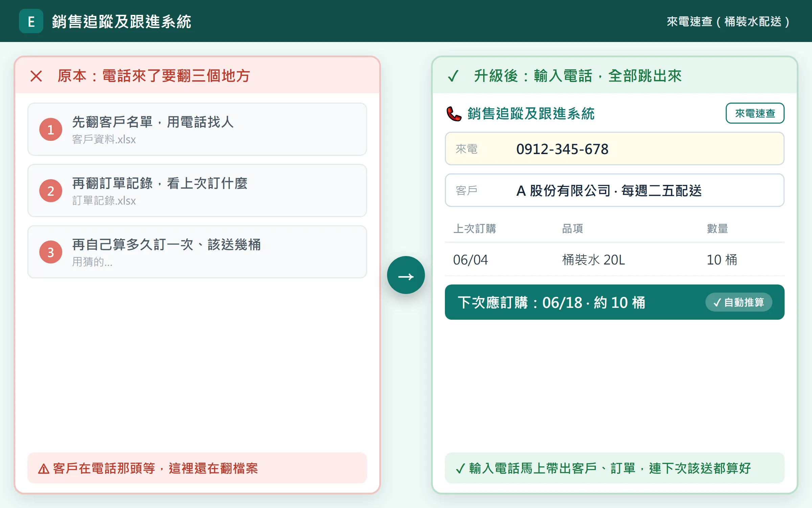Click the green E logo icon
The width and height of the screenshot is (812, 508).
coord(31,21)
